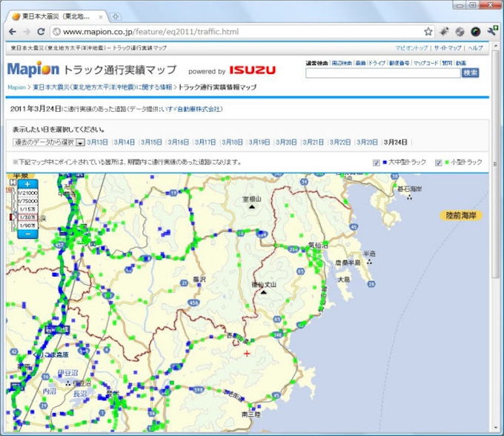
Task: Click the 南三陸 label on map
Action: pyautogui.click(x=251, y=414)
